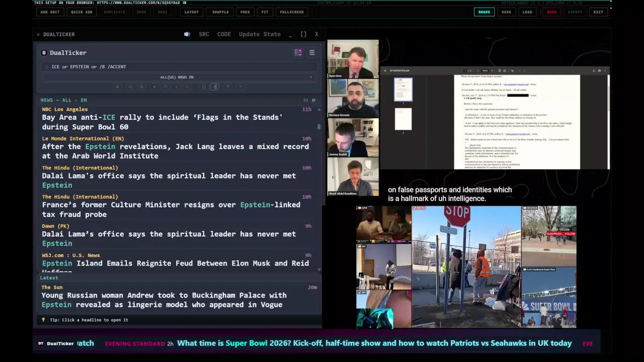
Task: Minimize the DualTicker unit with underscore button
Action: point(290,34)
